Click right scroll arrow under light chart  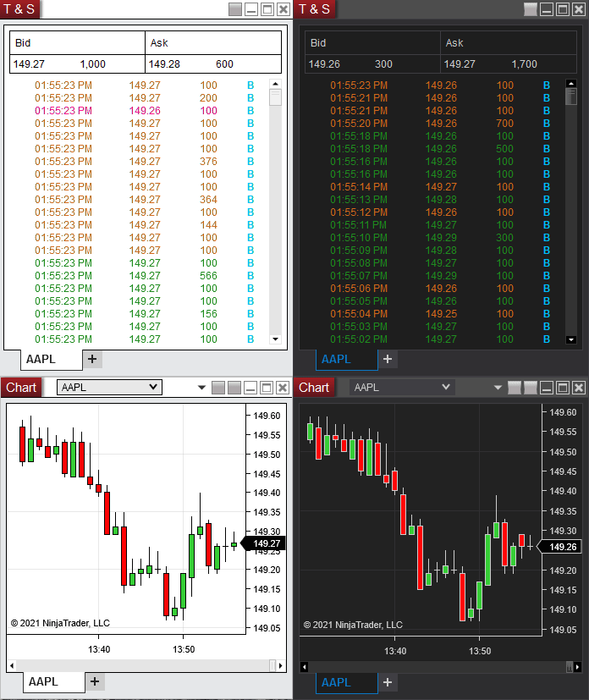pyautogui.click(x=280, y=665)
